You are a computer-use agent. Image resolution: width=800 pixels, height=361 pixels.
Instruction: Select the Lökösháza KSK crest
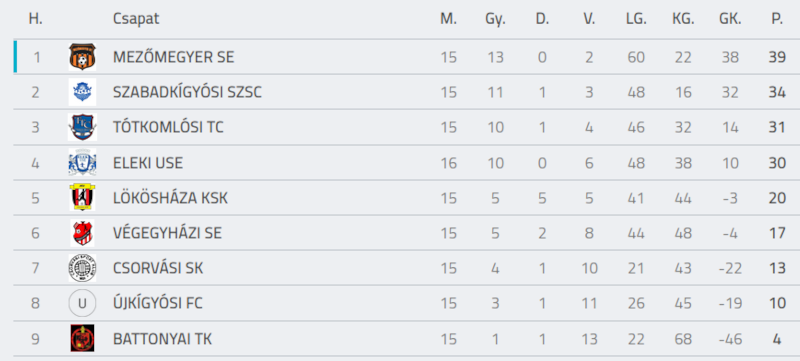(x=82, y=198)
